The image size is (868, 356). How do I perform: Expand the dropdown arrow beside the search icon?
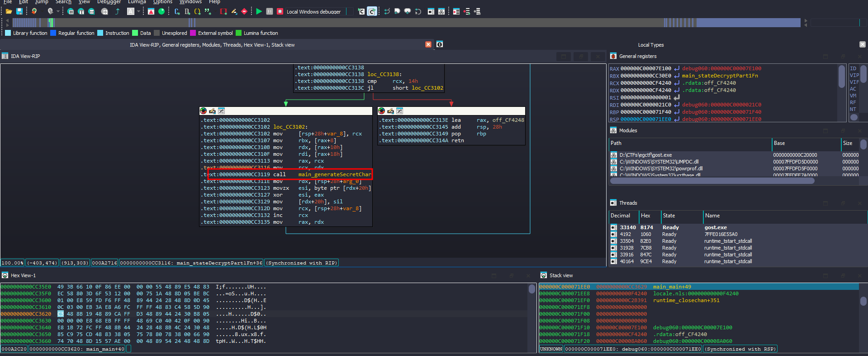tap(58, 11)
